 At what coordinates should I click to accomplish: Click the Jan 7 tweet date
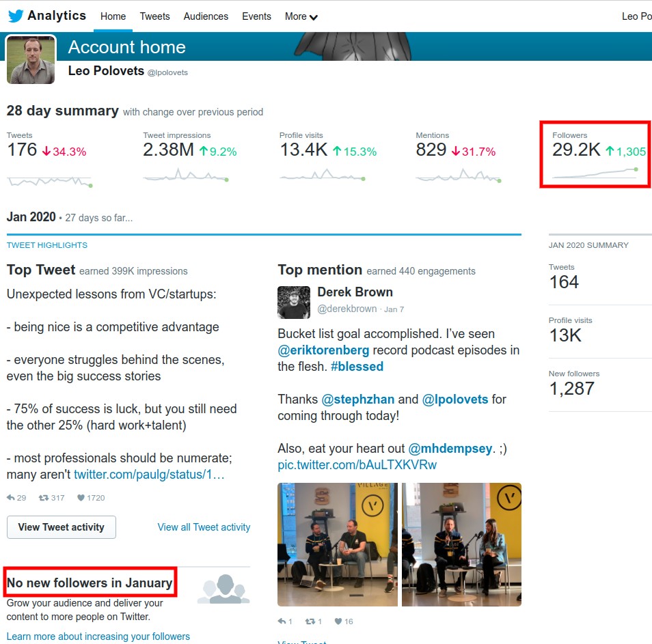[394, 309]
